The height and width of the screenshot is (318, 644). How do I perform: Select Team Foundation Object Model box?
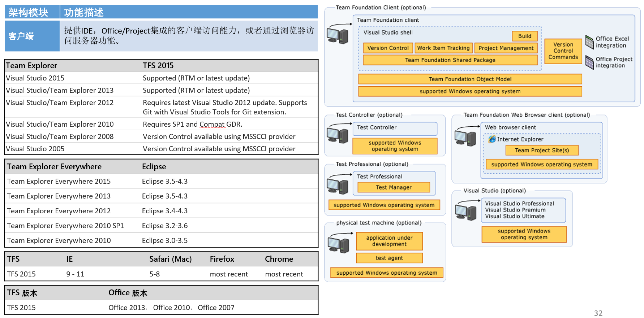(x=470, y=79)
